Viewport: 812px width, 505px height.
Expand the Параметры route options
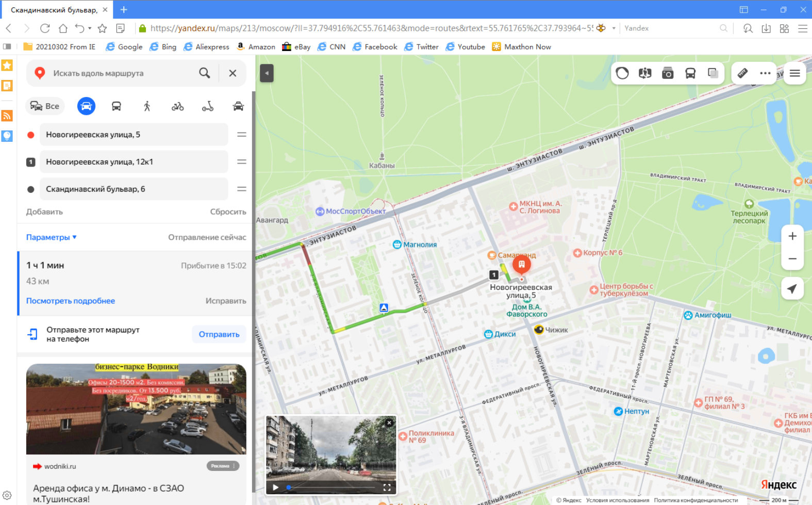pyautogui.click(x=51, y=237)
